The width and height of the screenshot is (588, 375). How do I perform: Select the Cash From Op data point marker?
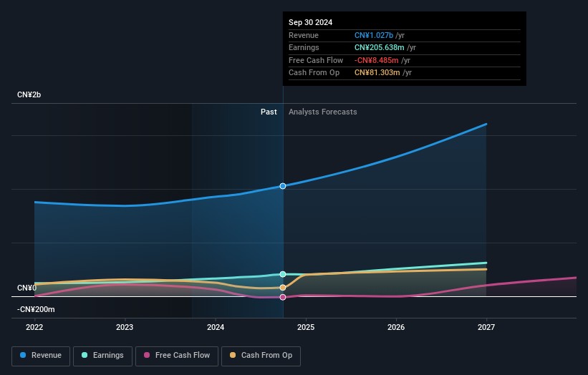coord(283,288)
